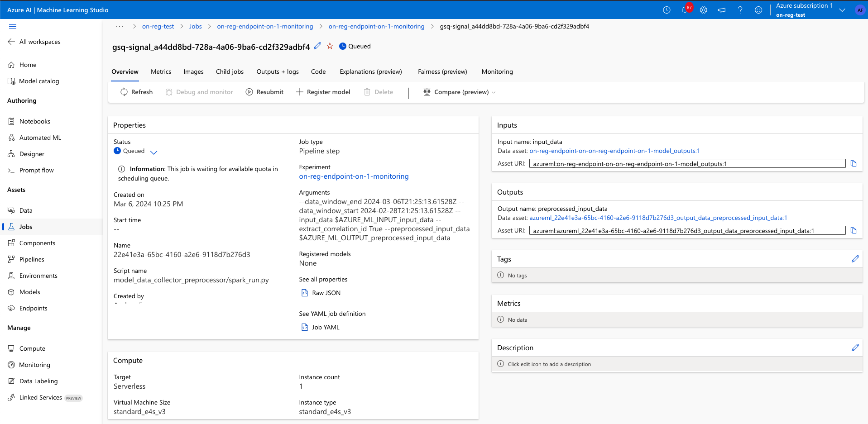
Task: Open Environments in sidebar
Action: tap(33, 276)
